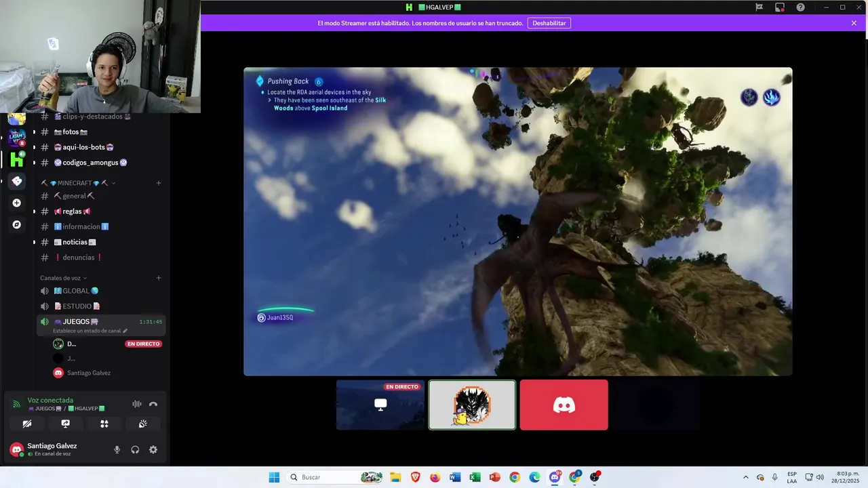
Task: Open OBS Studio from taskbar
Action: pyautogui.click(x=595, y=477)
